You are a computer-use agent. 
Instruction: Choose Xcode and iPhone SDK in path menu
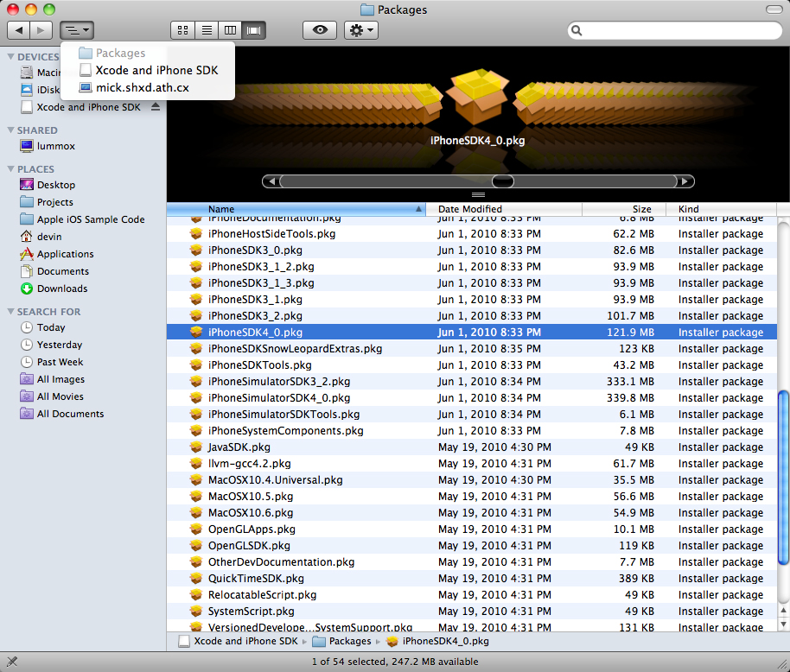[156, 70]
